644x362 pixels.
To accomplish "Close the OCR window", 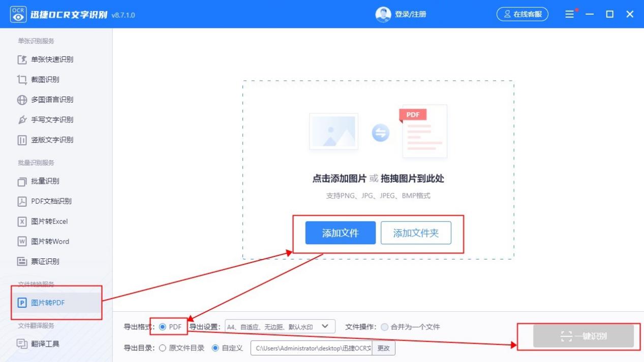I will [x=630, y=14].
